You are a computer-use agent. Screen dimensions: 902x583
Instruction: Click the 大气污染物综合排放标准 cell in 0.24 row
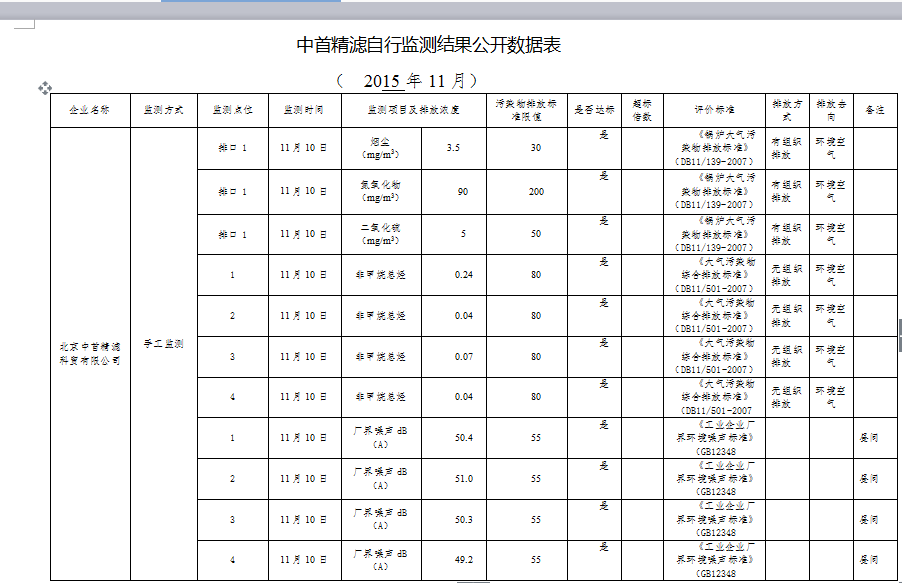click(x=714, y=275)
